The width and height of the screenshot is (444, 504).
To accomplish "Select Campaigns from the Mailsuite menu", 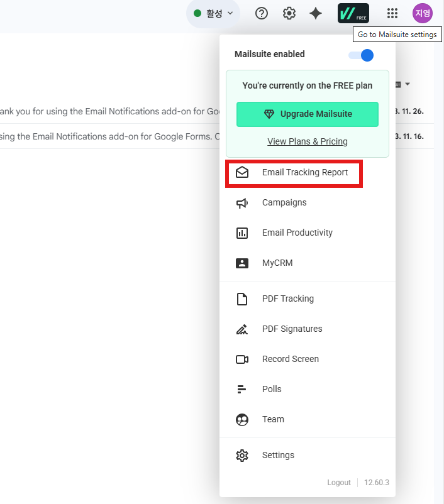I will pyautogui.click(x=308, y=203).
